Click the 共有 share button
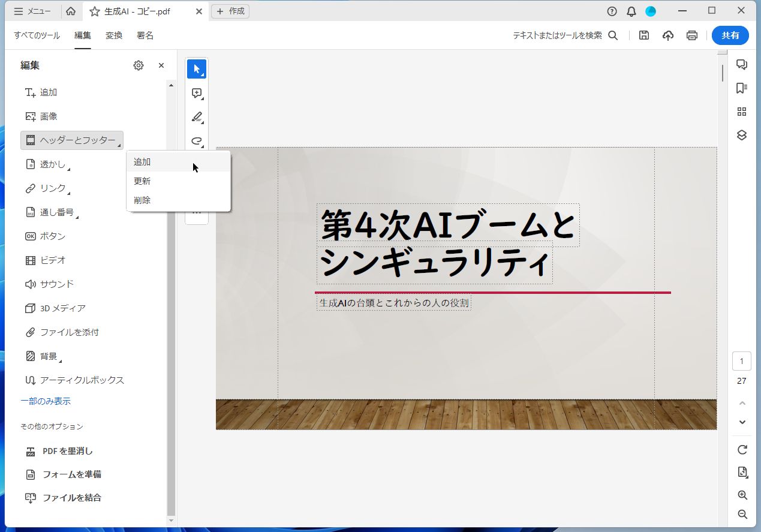 (730, 35)
